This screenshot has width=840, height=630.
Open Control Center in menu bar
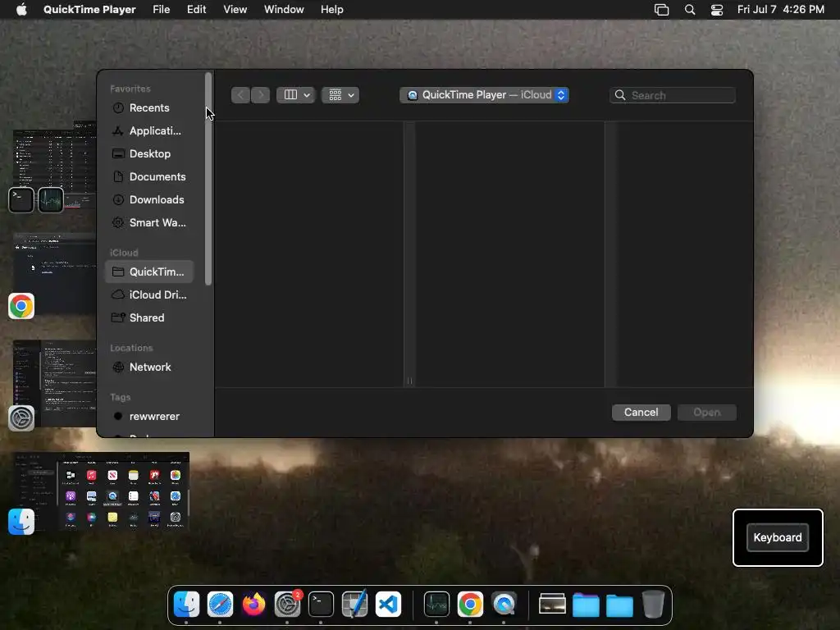coord(717,10)
